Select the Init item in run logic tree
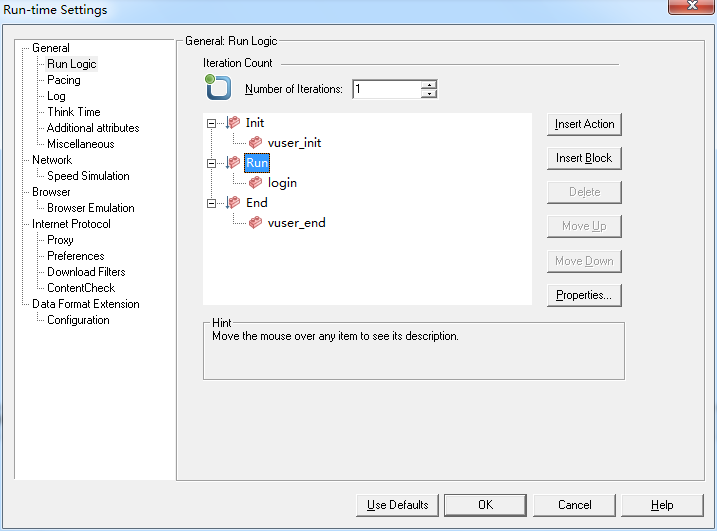This screenshot has height=531, width=717. [x=255, y=123]
